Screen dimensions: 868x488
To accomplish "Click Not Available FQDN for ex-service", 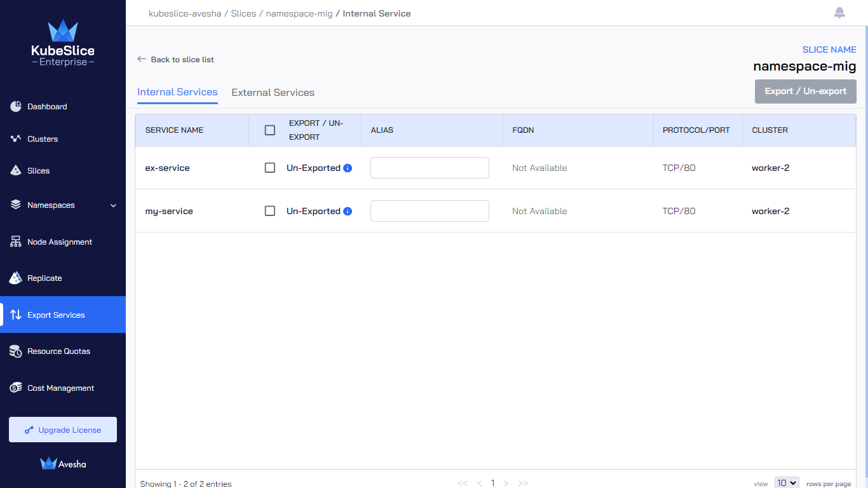I will 539,168.
